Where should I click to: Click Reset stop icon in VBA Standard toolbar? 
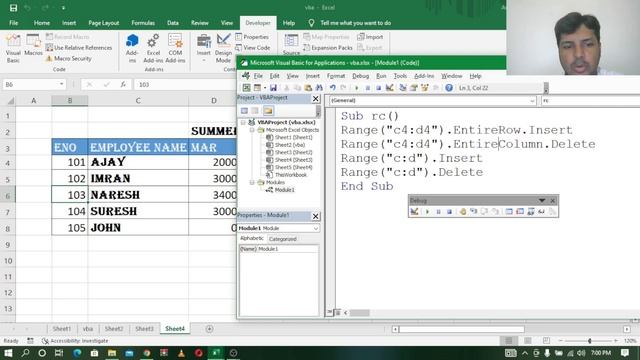(378, 88)
